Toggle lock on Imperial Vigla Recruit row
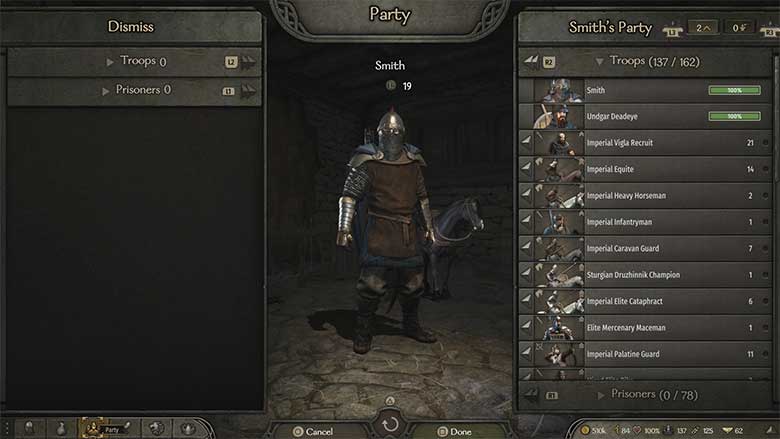 pos(766,143)
